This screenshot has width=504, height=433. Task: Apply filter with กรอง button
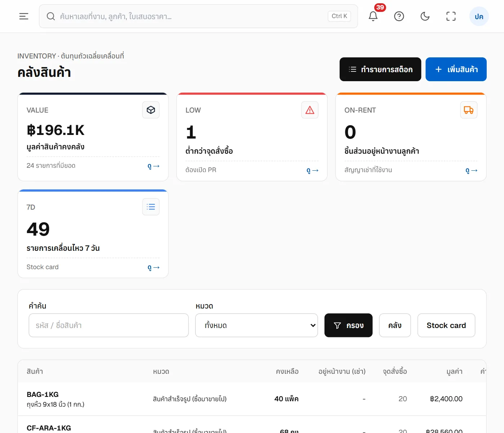coord(348,325)
